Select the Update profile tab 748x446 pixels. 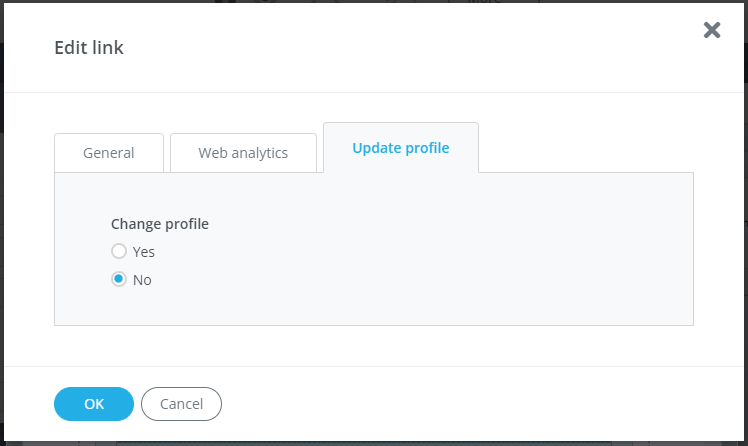[401, 148]
